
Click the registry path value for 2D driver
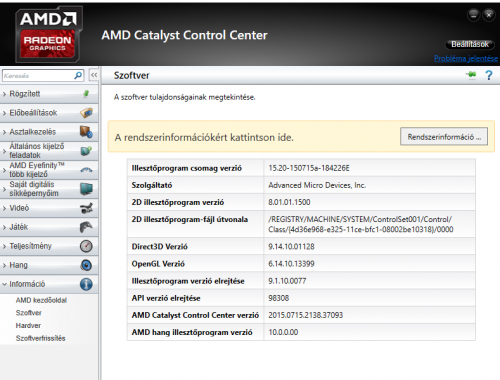[x=361, y=224]
